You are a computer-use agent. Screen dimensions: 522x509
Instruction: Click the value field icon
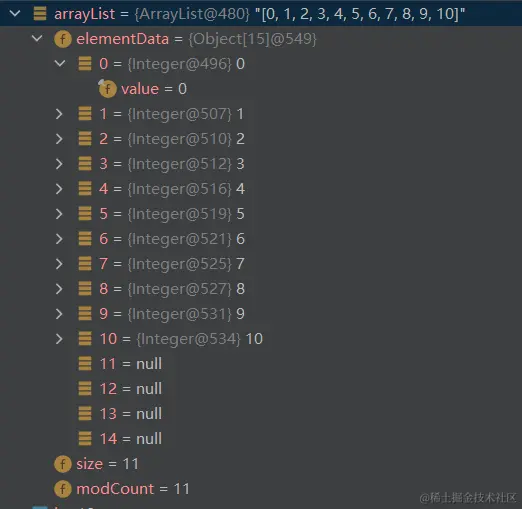[x=107, y=89]
